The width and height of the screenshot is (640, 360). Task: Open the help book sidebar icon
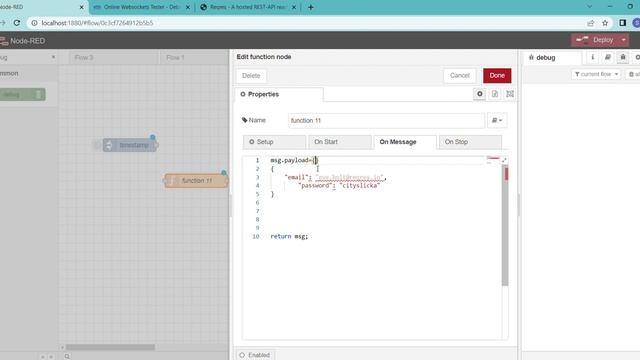click(x=607, y=58)
